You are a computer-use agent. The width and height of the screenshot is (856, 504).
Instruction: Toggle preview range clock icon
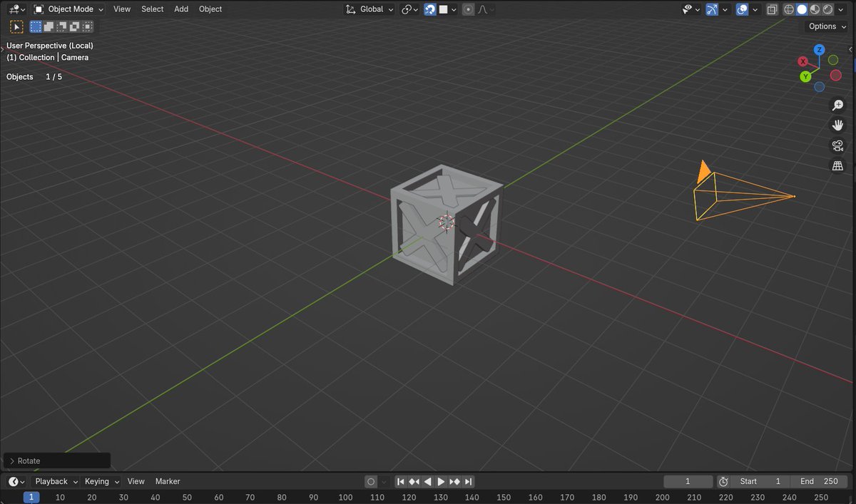(x=723, y=481)
